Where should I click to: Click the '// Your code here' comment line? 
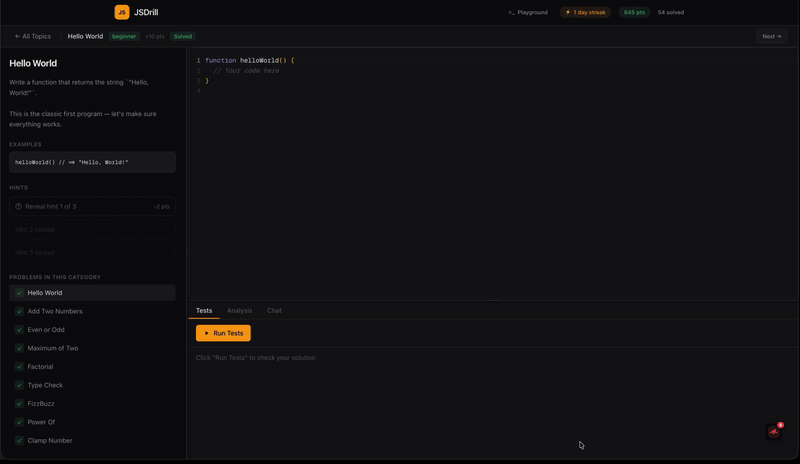click(x=246, y=71)
